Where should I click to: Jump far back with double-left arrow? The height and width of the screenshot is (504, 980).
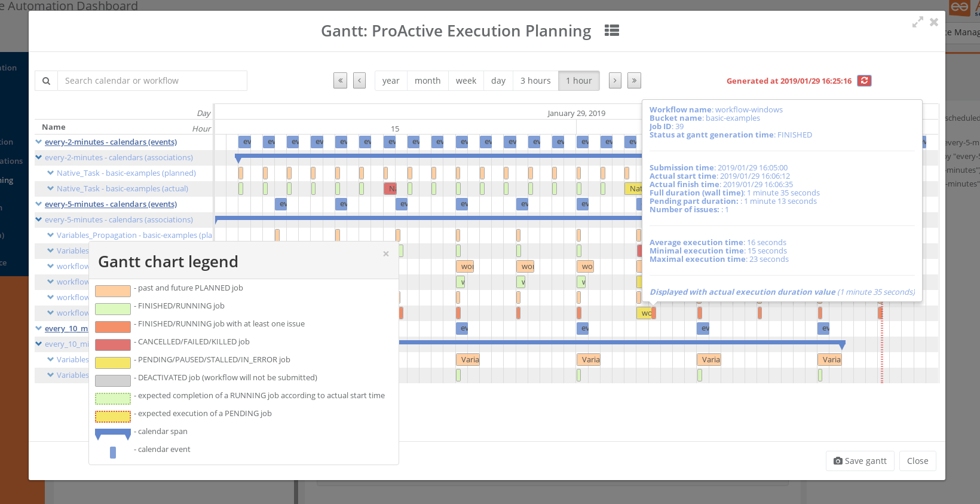click(x=341, y=81)
